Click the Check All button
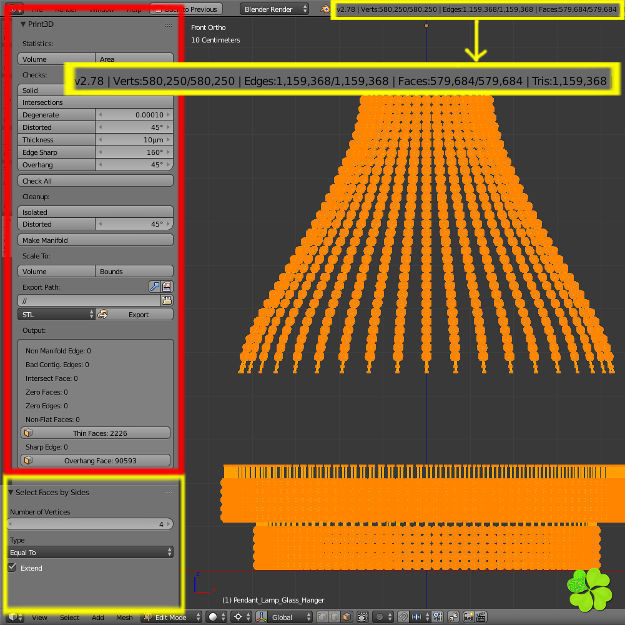This screenshot has height=625, width=625. click(95, 181)
